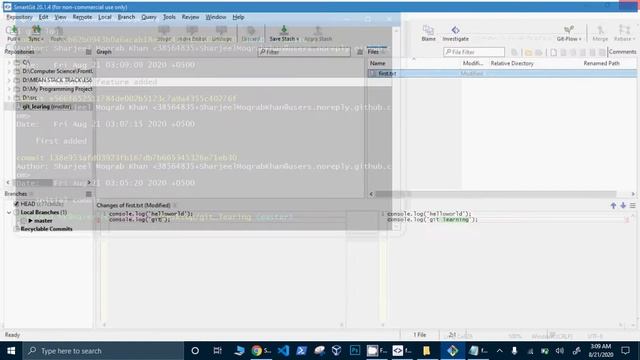Expand the C:\ repository group
The width and height of the screenshot is (640, 360).
coord(9,62)
